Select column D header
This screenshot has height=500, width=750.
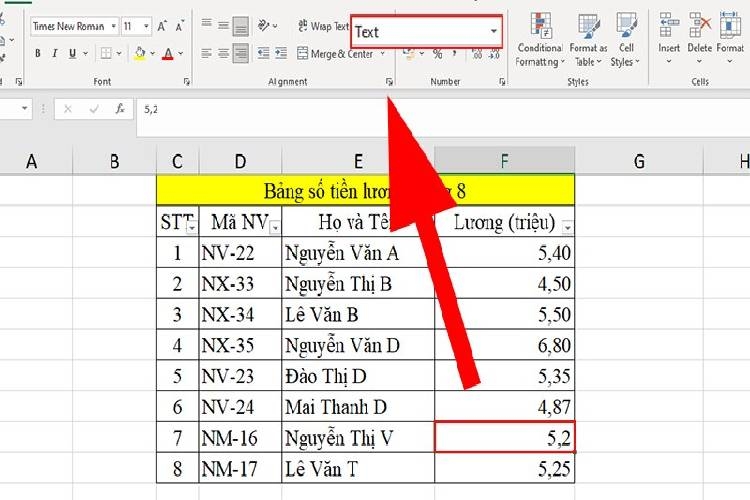[x=240, y=162]
